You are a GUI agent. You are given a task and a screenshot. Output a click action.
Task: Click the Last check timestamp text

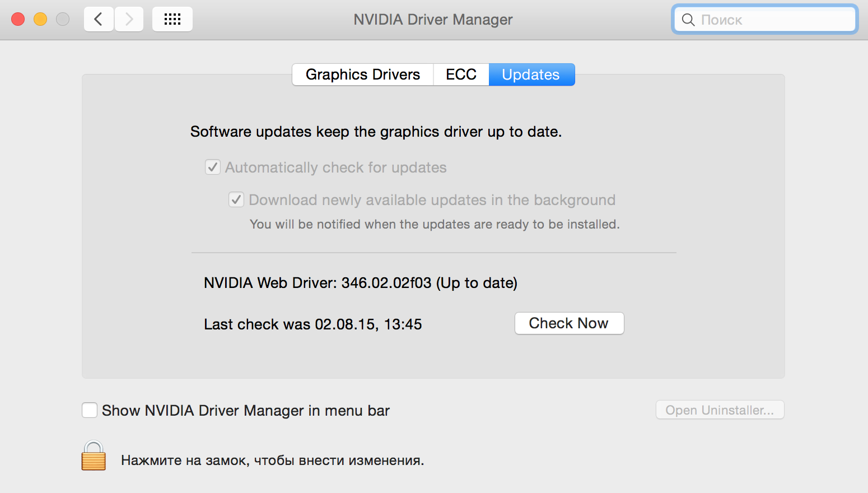(x=312, y=324)
